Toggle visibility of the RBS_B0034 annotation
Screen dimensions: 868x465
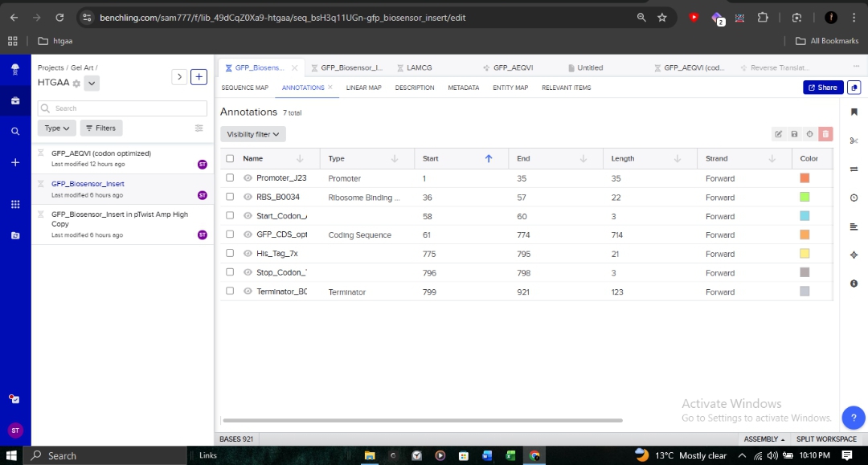point(247,197)
